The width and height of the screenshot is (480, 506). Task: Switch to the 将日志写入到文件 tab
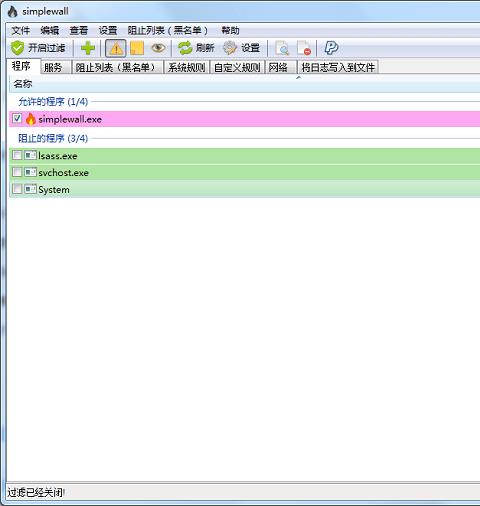pyautogui.click(x=338, y=68)
